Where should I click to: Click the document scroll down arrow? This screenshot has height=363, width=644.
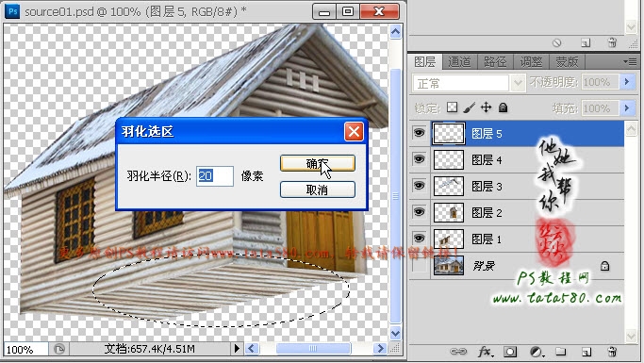click(x=395, y=333)
